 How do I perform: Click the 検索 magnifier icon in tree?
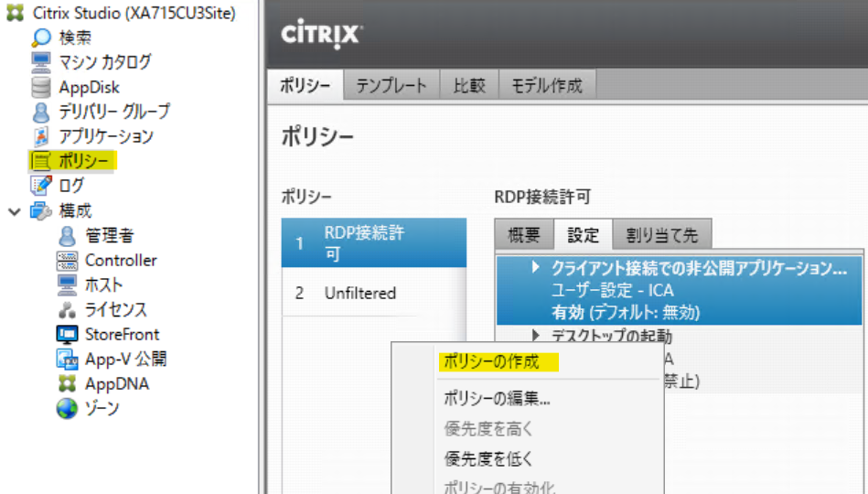point(41,38)
